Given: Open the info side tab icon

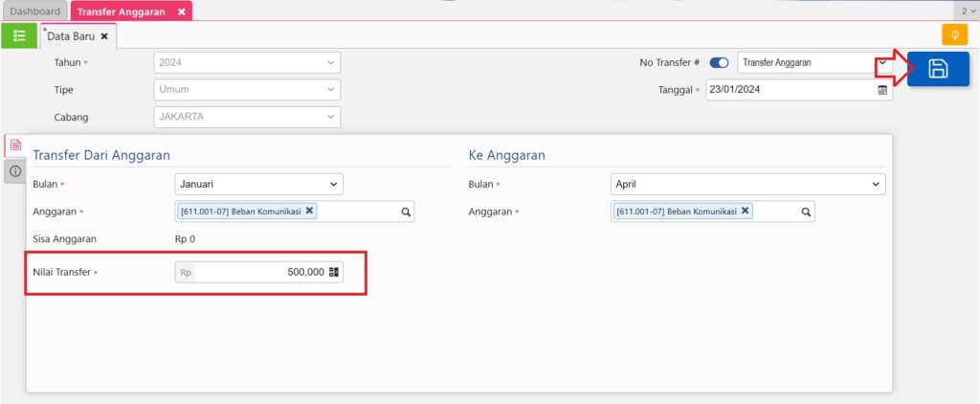Looking at the screenshot, I should tap(15, 171).
